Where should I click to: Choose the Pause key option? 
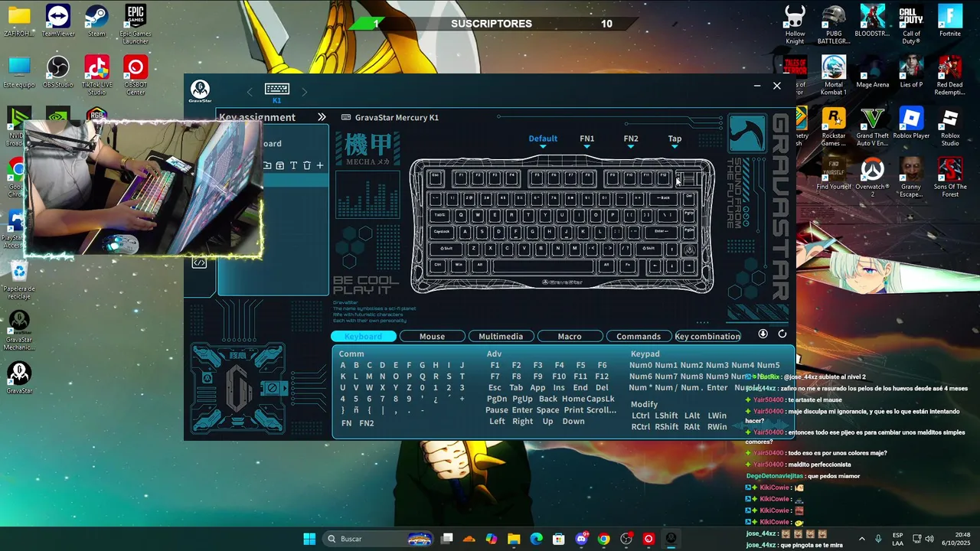(x=497, y=410)
